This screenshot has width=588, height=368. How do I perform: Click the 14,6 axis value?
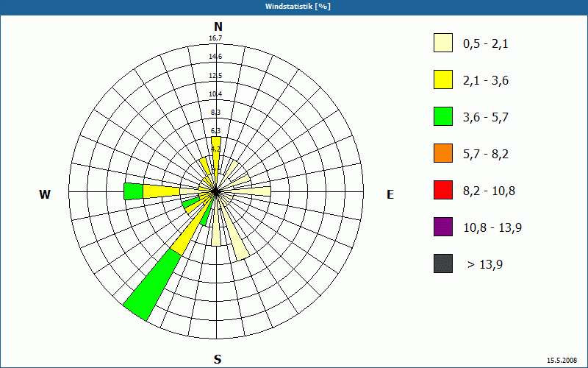point(215,57)
